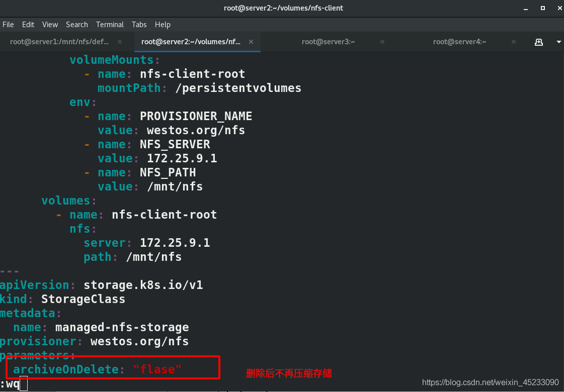The image size is (564, 392).
Task: Click 'westos.org/nfs' in the env value line
Action: click(x=196, y=130)
